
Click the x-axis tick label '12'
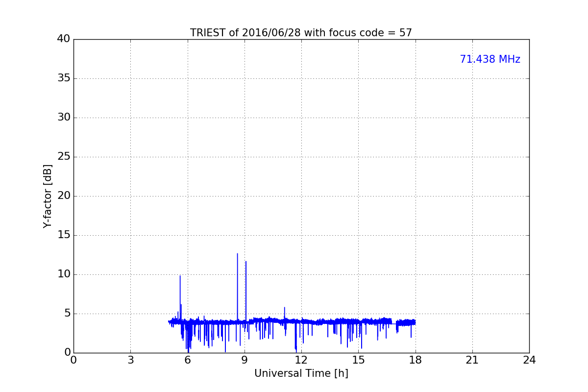click(x=301, y=360)
